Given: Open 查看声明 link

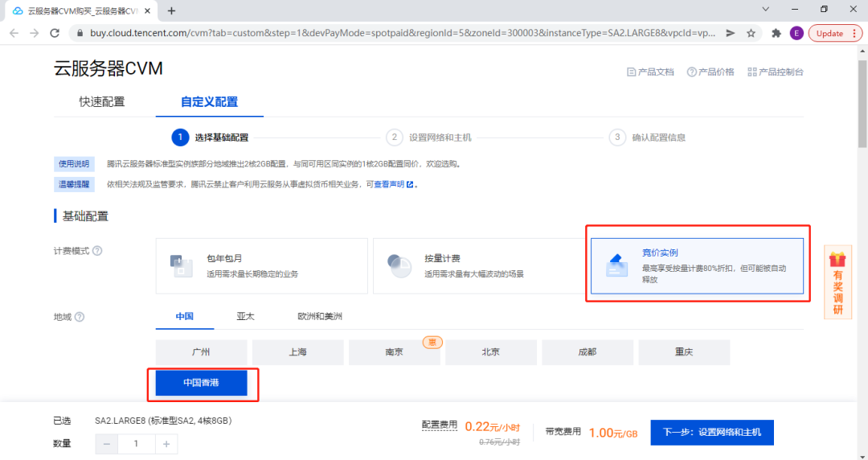Looking at the screenshot, I should point(393,184).
